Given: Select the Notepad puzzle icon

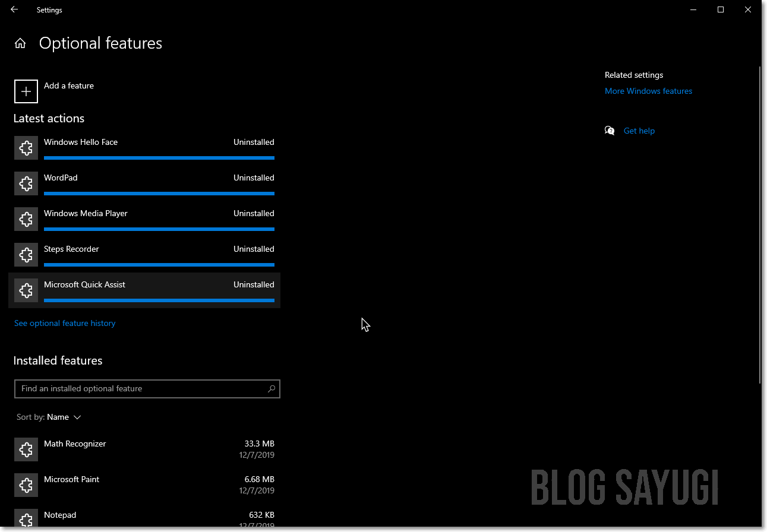Looking at the screenshot, I should click(x=26, y=518).
